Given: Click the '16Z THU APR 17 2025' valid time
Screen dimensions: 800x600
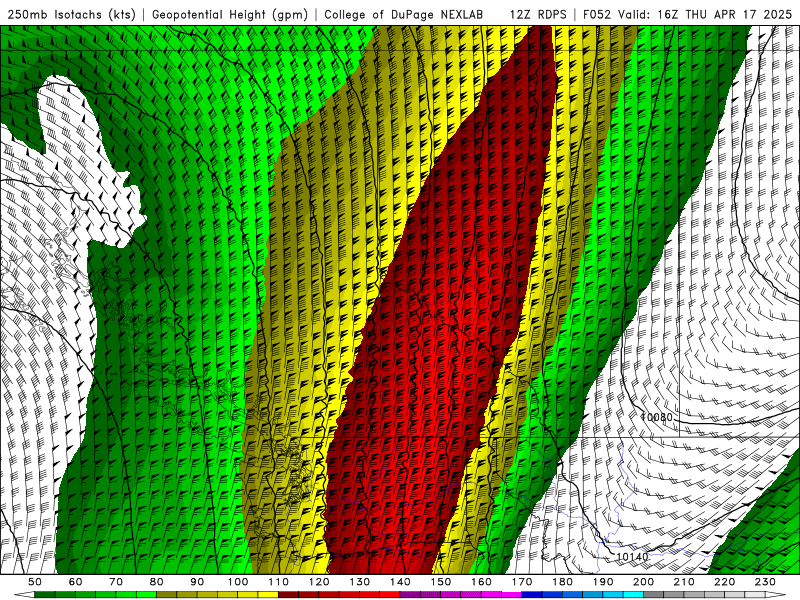Looking at the screenshot, I should coord(725,14).
